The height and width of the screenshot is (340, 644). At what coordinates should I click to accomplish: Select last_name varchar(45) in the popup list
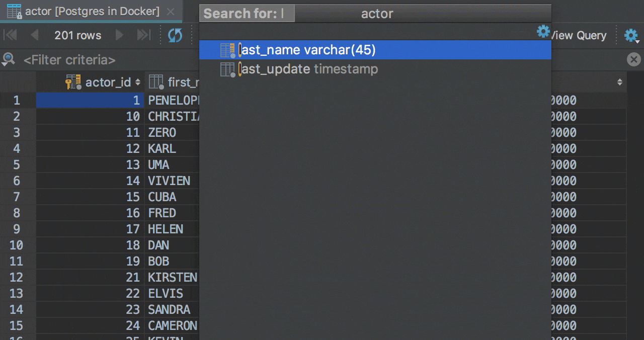point(308,50)
